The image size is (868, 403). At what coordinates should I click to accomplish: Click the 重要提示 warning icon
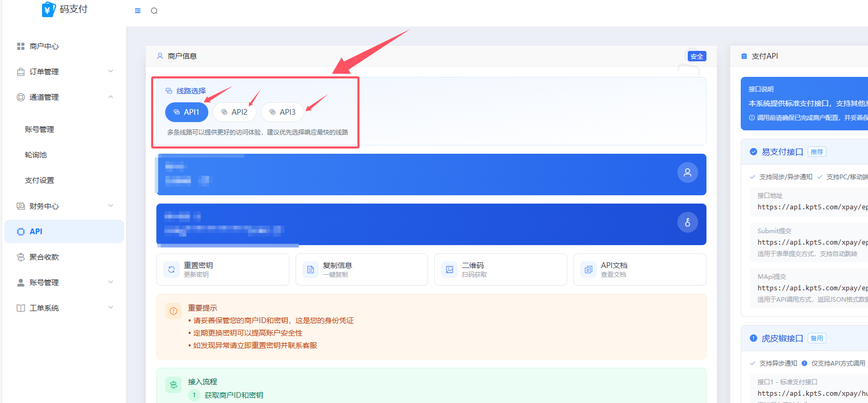click(x=173, y=311)
